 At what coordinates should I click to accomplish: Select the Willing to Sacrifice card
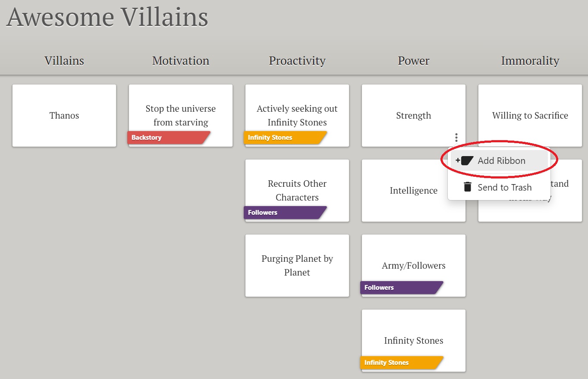[530, 116]
